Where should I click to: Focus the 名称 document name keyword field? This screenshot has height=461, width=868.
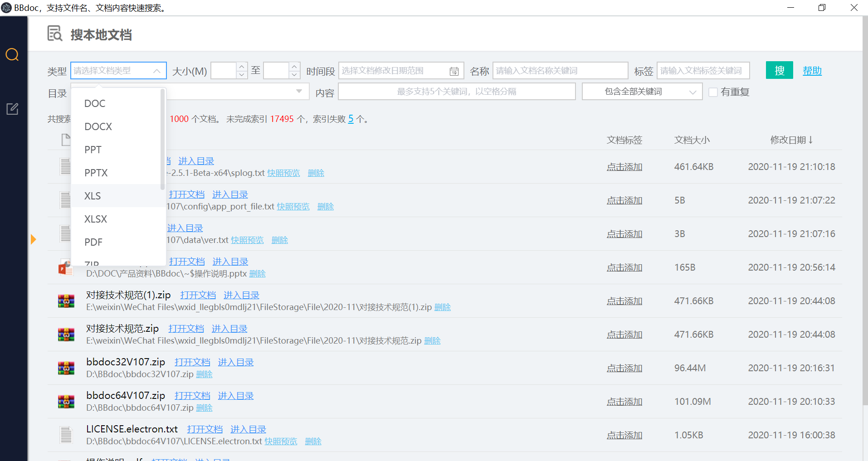pos(560,71)
